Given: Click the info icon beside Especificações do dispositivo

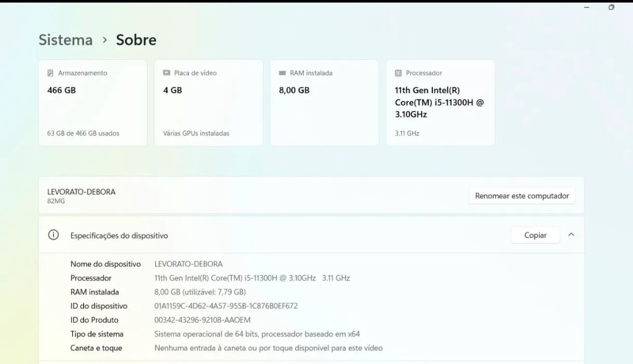Looking at the screenshot, I should [53, 235].
